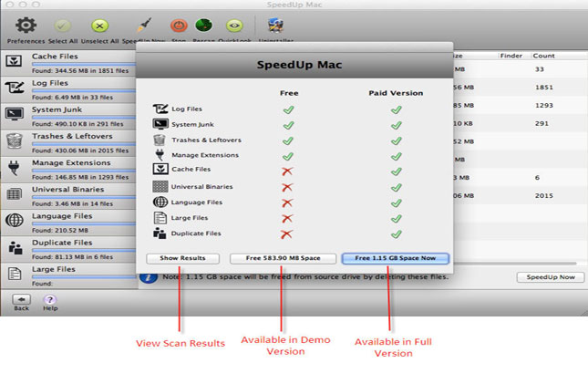This screenshot has height=384, width=588.
Task: Click count value 1293 in table
Action: click(x=544, y=106)
